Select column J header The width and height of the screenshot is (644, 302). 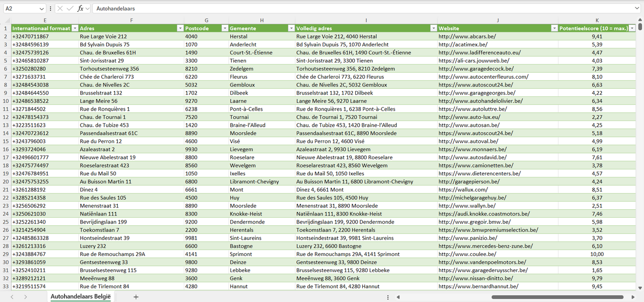coord(497,20)
